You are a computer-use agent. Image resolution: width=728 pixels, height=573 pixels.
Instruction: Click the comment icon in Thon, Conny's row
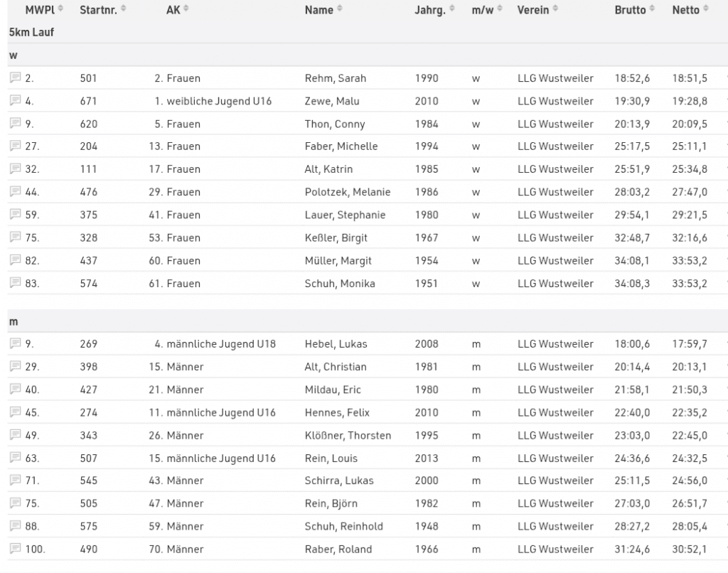tap(15, 124)
